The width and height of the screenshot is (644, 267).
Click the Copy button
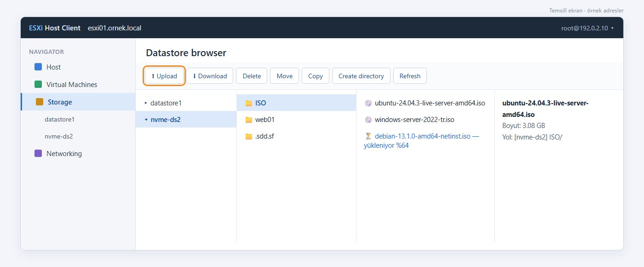316,76
